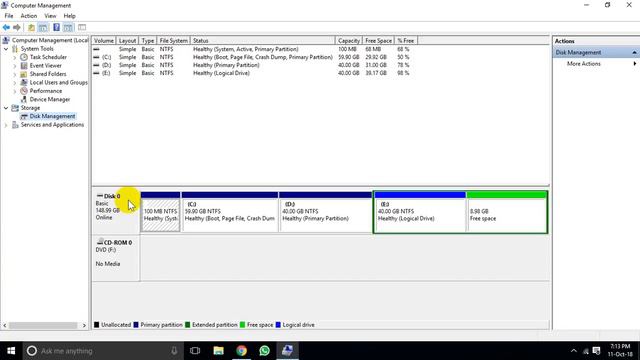
Task: Collapse the Storage node
Action: (x=6, y=108)
